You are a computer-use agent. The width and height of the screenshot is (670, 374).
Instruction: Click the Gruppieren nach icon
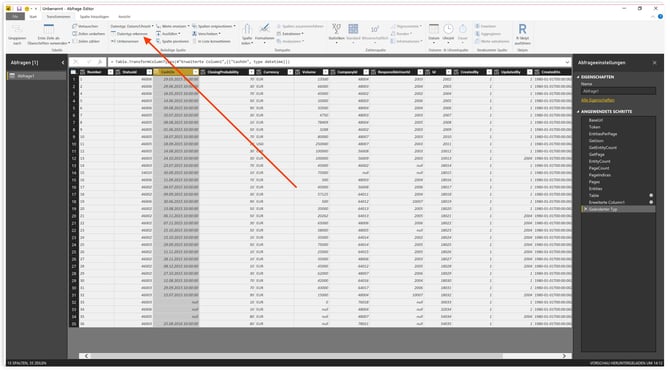point(17,29)
